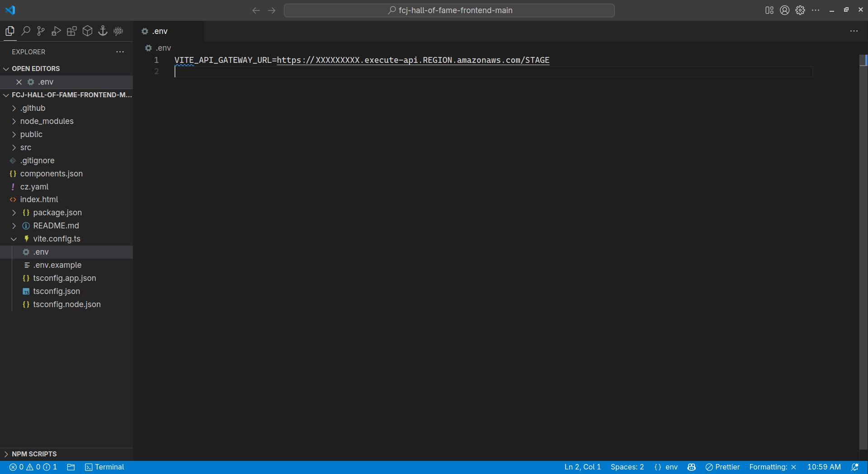868x474 pixels.
Task: Click line number 2 in the gutter
Action: pyautogui.click(x=156, y=71)
